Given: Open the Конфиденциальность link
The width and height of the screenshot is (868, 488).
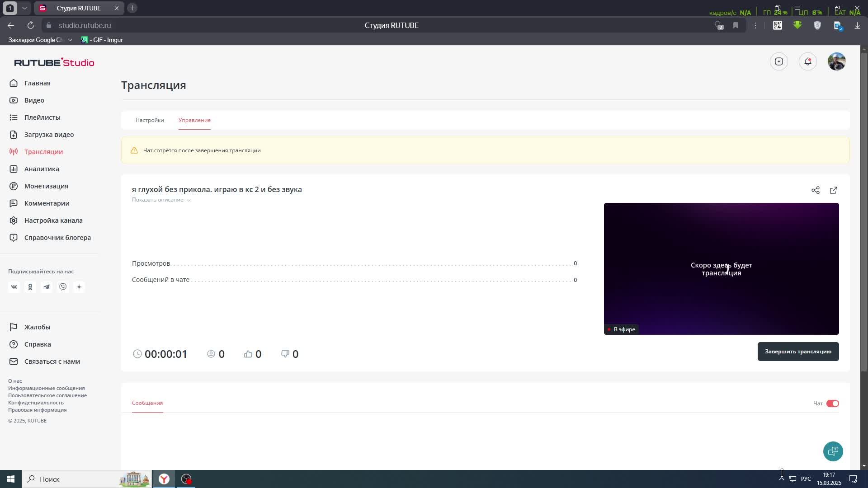Looking at the screenshot, I should coord(36,403).
